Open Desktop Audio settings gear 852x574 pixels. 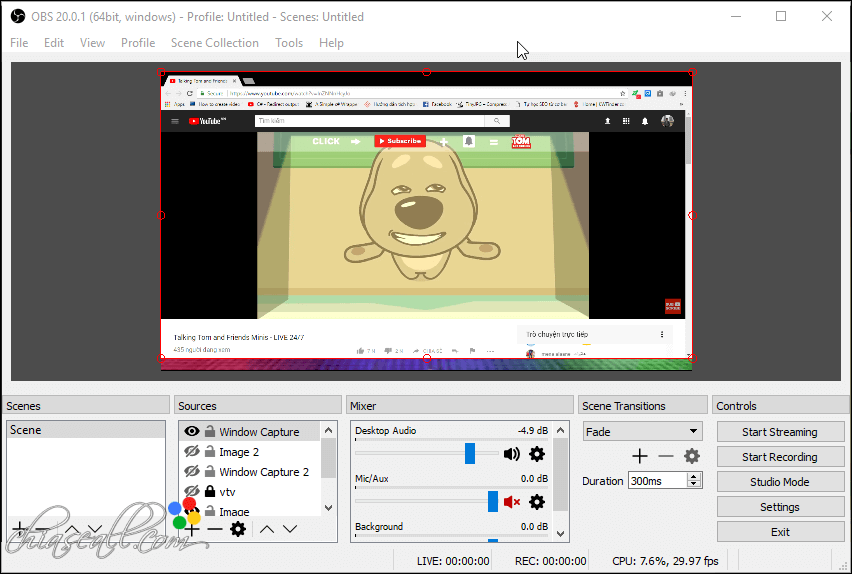pos(537,454)
